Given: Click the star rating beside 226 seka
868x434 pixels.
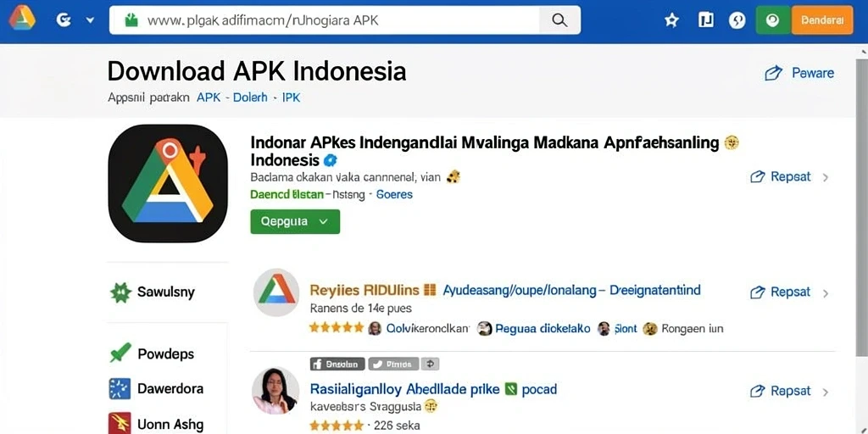Looking at the screenshot, I should click(x=336, y=426).
